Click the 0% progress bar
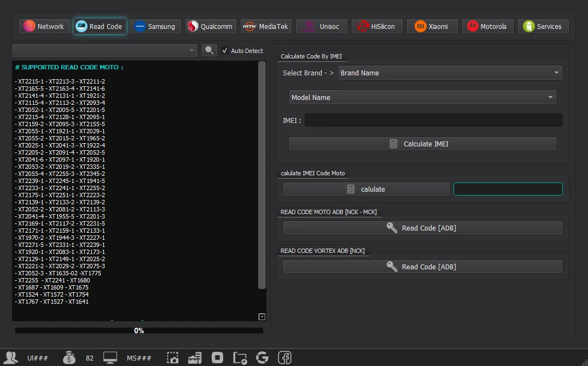The width and height of the screenshot is (588, 366). [x=139, y=330]
